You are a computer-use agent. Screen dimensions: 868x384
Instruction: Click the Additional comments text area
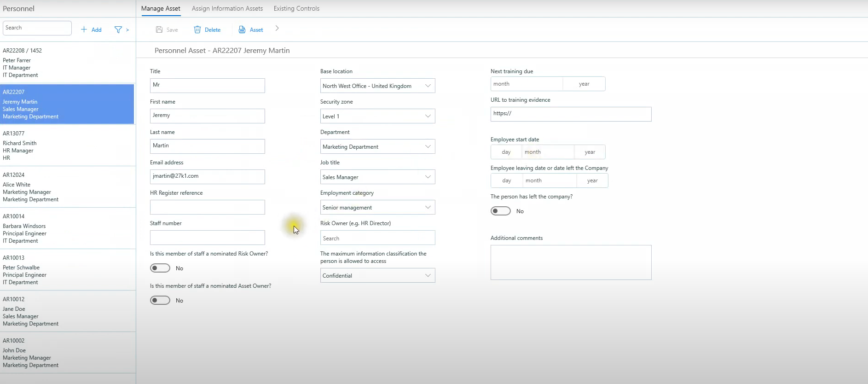pos(571,262)
